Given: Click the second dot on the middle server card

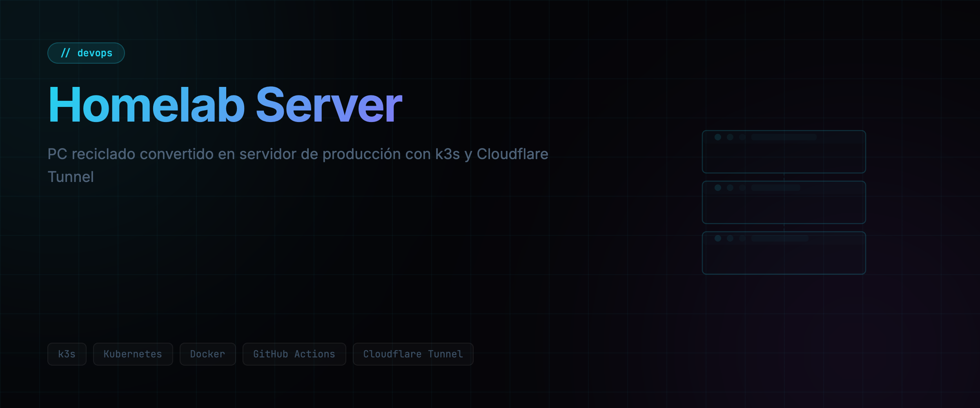Looking at the screenshot, I should click(730, 187).
